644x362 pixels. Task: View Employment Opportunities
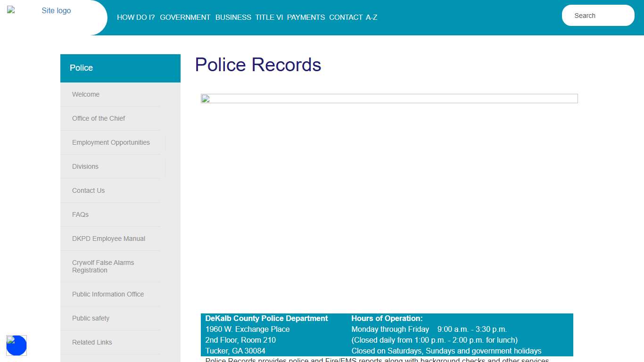pyautogui.click(x=111, y=142)
